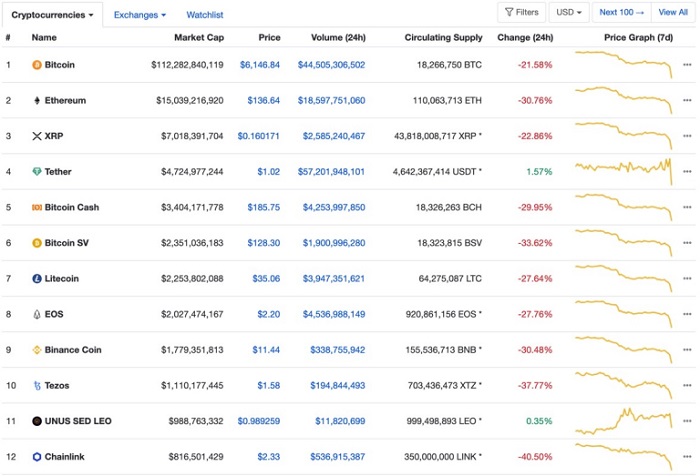Click the Ethereum logo icon
700x476 pixels.
click(37, 101)
